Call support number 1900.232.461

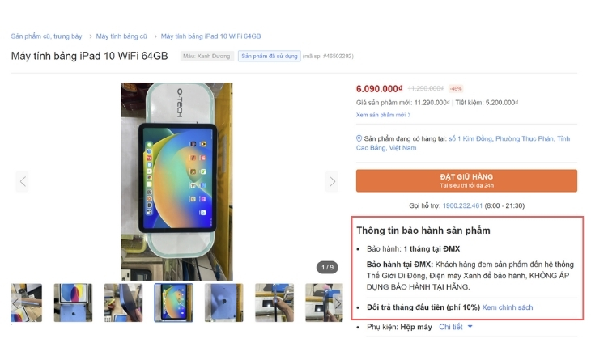tap(462, 205)
